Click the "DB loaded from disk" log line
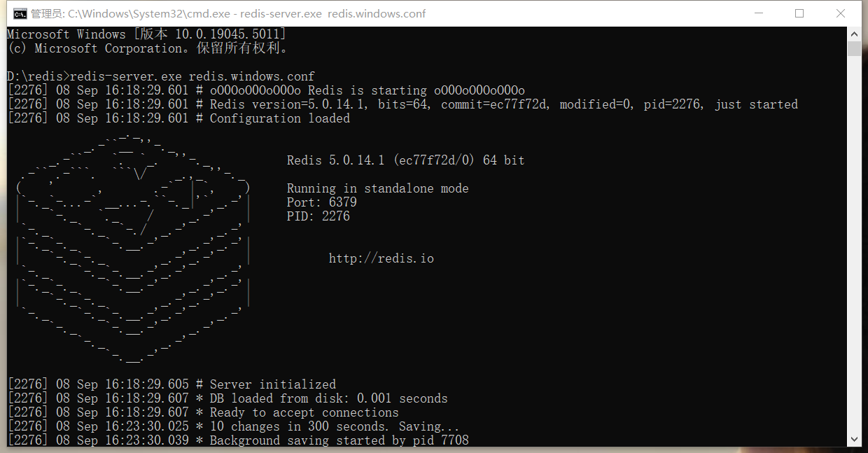Viewport: 868px width, 453px height. [x=328, y=398]
